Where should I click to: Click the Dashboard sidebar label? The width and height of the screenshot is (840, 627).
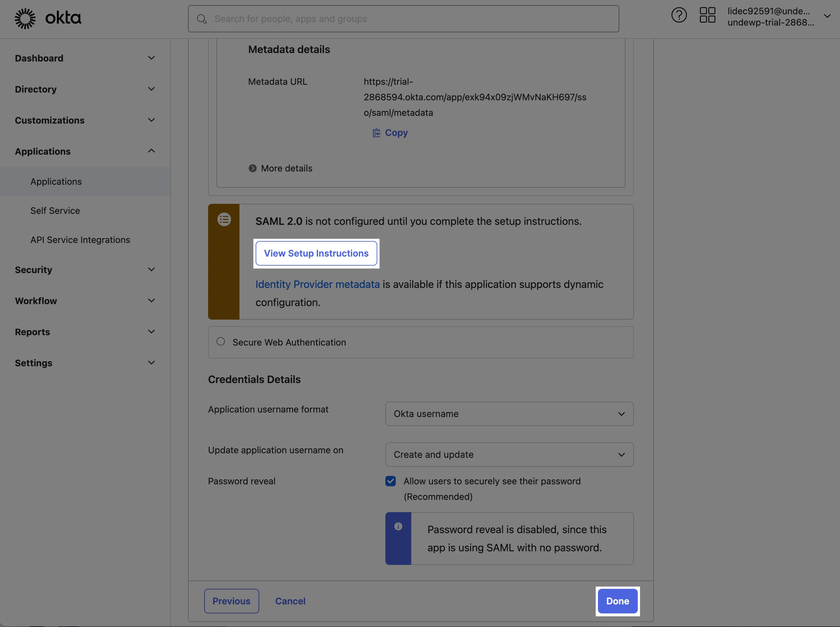click(39, 58)
